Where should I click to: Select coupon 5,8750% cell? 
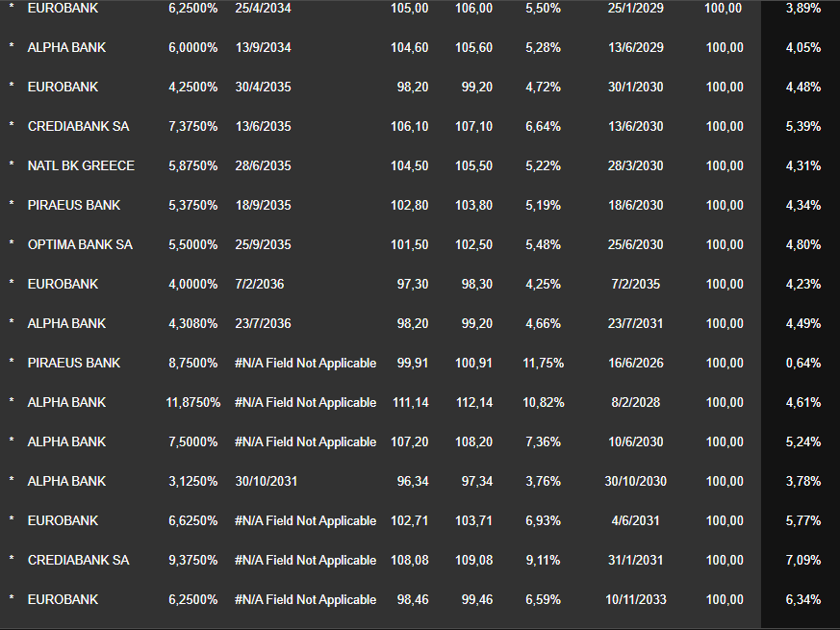click(192, 165)
